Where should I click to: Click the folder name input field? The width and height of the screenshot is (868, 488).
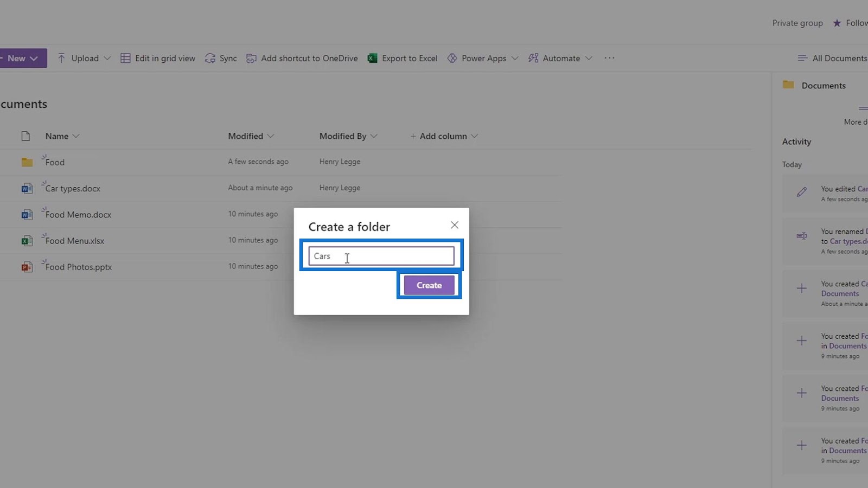pos(381,256)
